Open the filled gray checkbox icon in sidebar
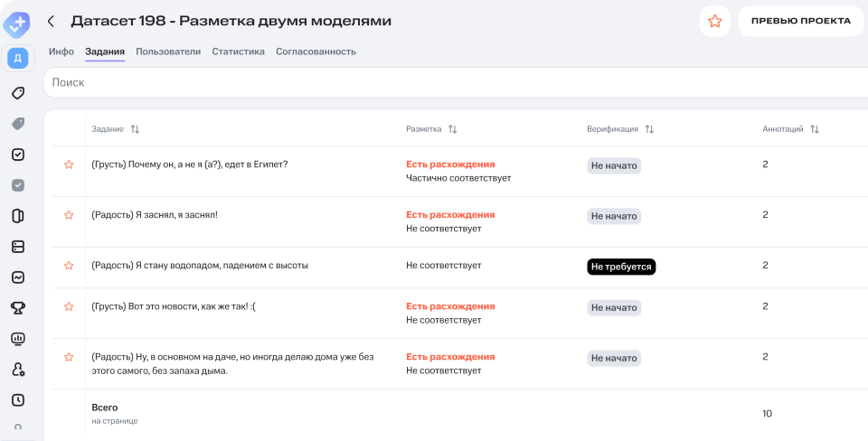This screenshot has height=441, width=868. coord(18,185)
